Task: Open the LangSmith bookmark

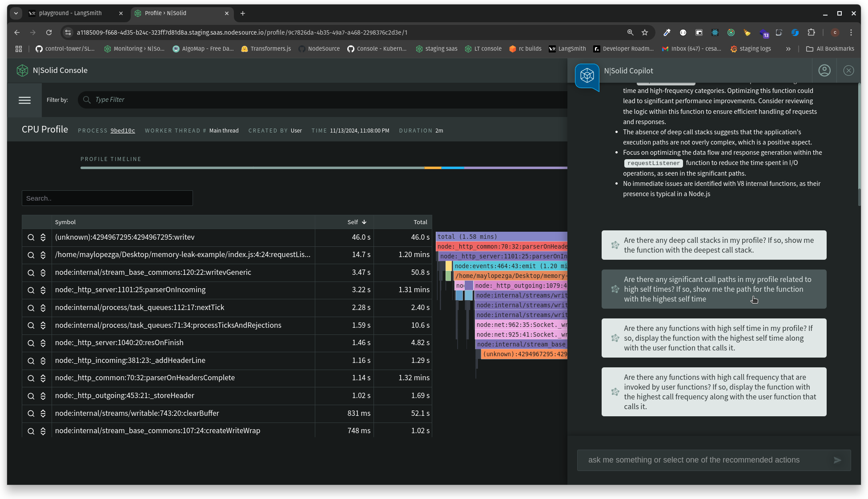Action: click(567, 49)
